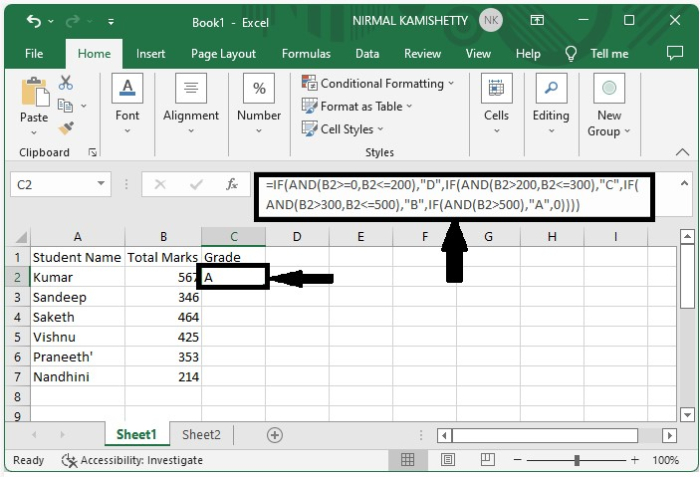
Task: Open the Cells group button
Action: pyautogui.click(x=496, y=105)
